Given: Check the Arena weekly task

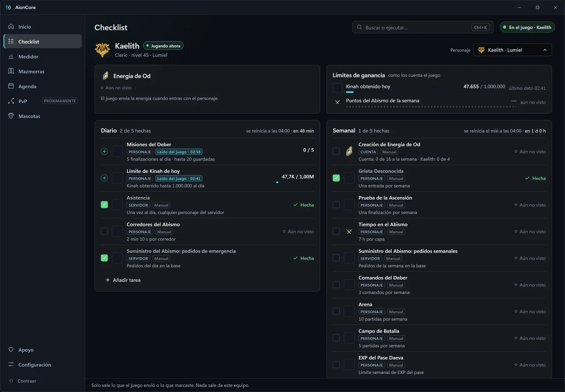Looking at the screenshot, I should [x=336, y=311].
